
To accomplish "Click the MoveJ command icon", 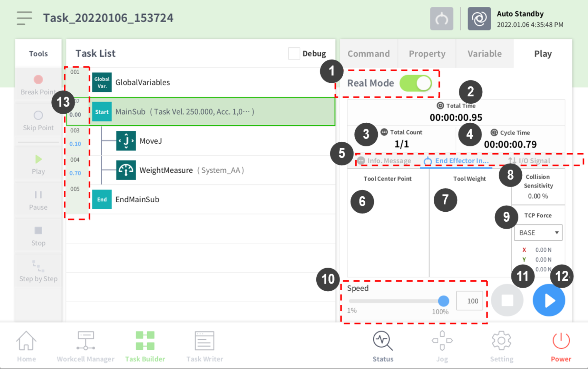I will 126,141.
